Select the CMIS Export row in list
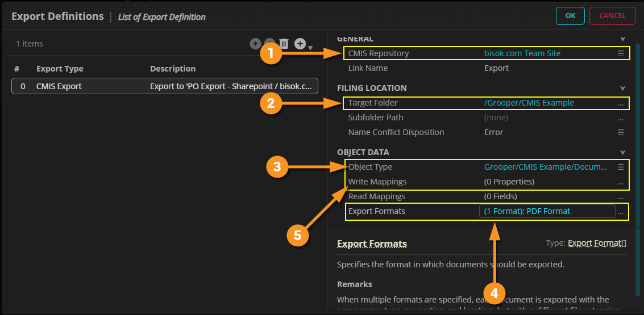The height and width of the screenshot is (315, 644). [165, 86]
